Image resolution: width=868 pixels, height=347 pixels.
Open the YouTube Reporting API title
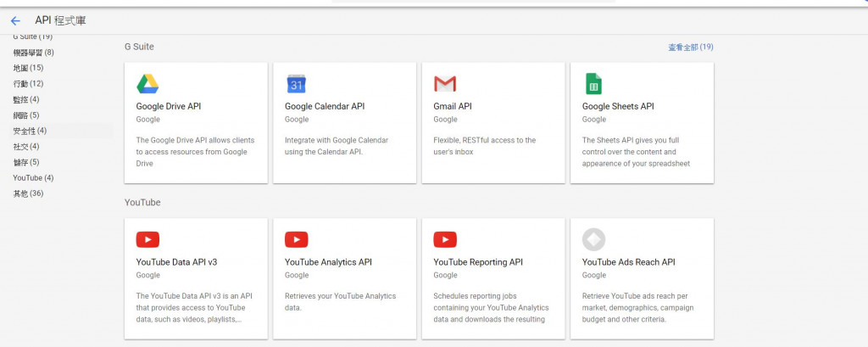[x=478, y=262]
